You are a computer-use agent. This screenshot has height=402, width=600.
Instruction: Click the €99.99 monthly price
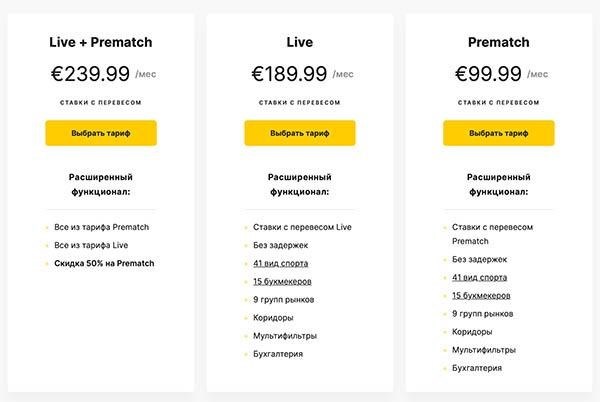click(488, 73)
